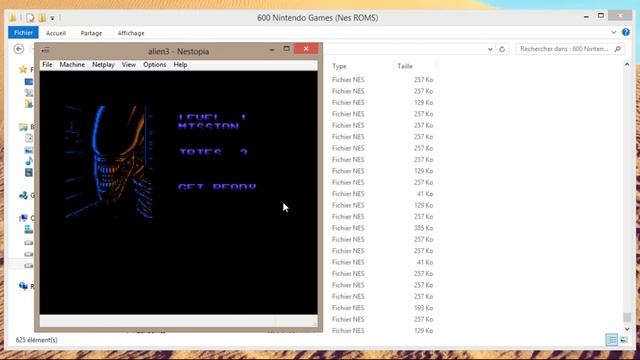The image size is (640, 360).
Task: Sort by the Taille column header
Action: coord(405,66)
